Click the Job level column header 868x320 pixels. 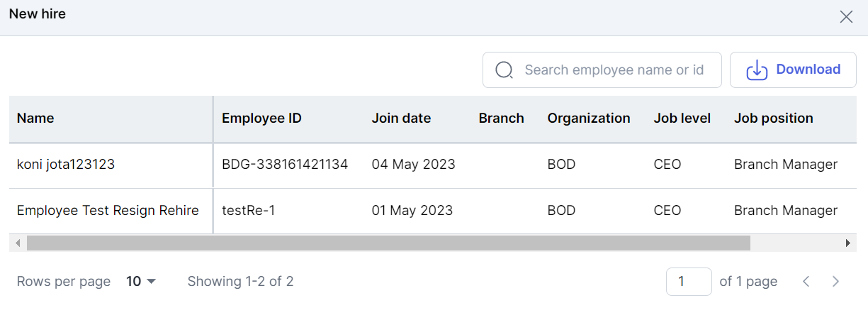(682, 118)
